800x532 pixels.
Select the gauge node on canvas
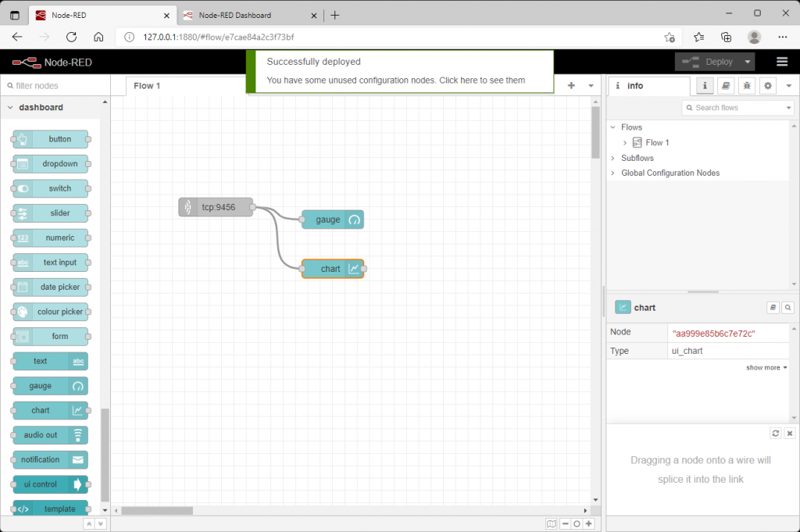pyautogui.click(x=333, y=220)
